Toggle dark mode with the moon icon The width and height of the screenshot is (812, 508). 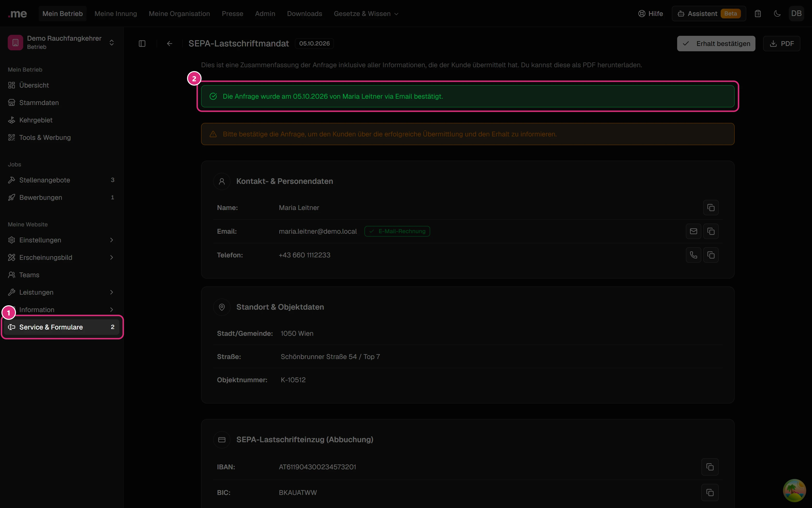[777, 14]
